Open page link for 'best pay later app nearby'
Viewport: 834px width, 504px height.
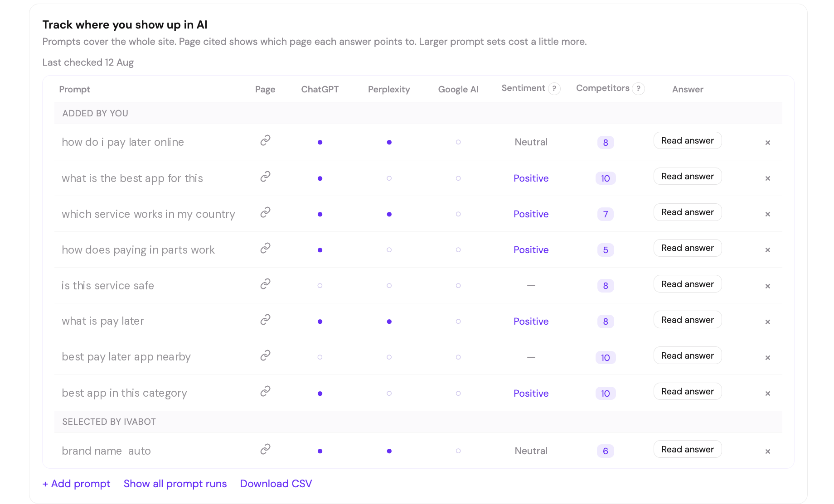(265, 355)
